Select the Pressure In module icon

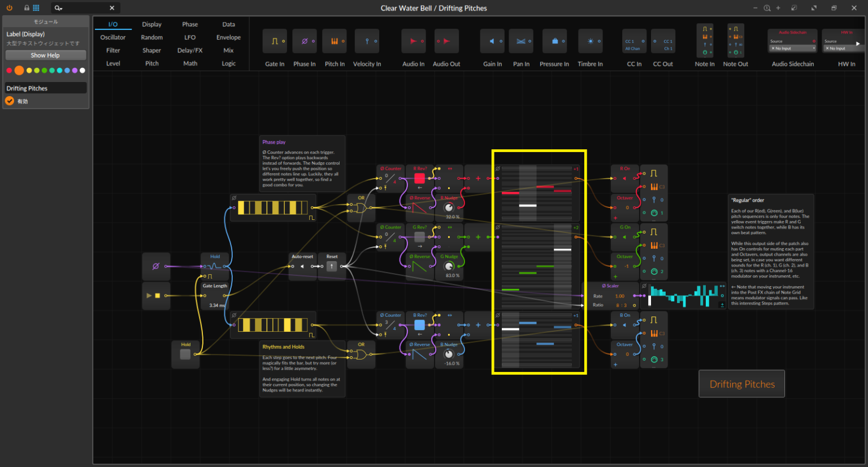click(x=554, y=41)
